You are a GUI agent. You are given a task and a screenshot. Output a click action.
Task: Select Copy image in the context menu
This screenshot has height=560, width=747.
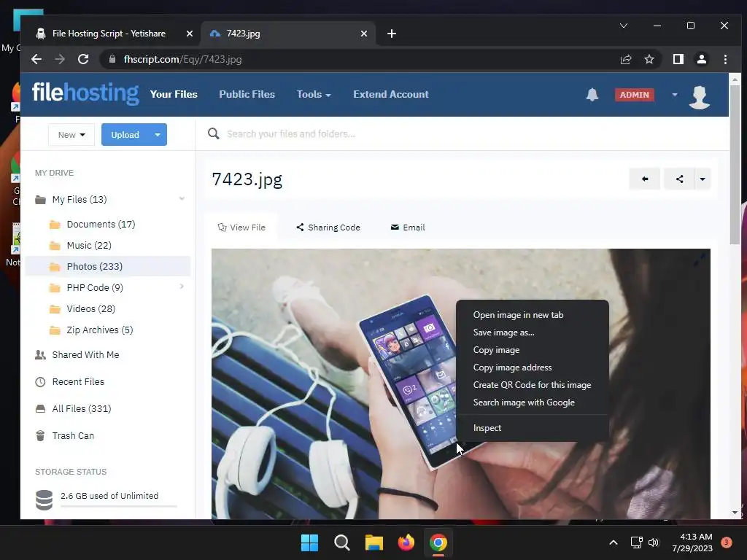coord(496,350)
